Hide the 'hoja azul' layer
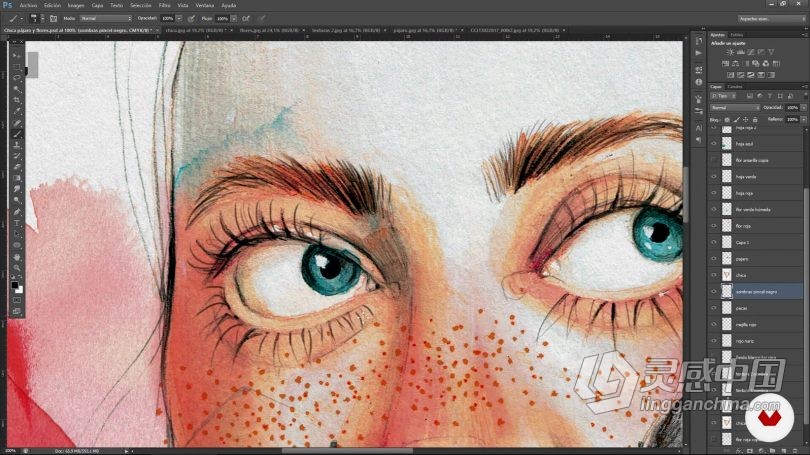Viewport: 810px width, 455px height. [714, 144]
